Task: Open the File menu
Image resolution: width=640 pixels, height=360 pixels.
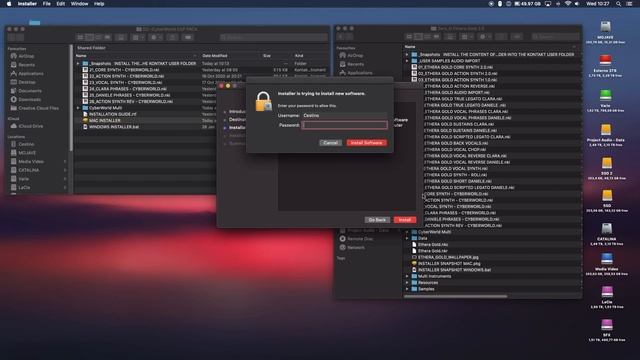Action: click(47, 4)
